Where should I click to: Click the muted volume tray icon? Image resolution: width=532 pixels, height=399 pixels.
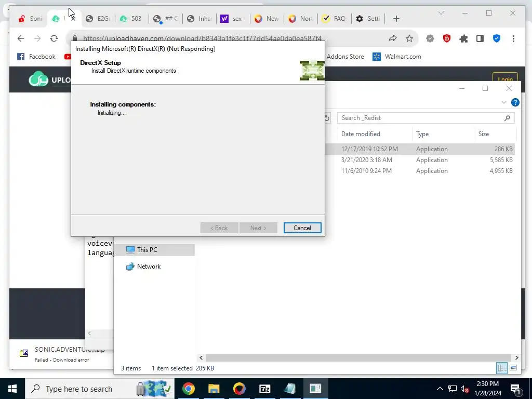click(x=465, y=389)
